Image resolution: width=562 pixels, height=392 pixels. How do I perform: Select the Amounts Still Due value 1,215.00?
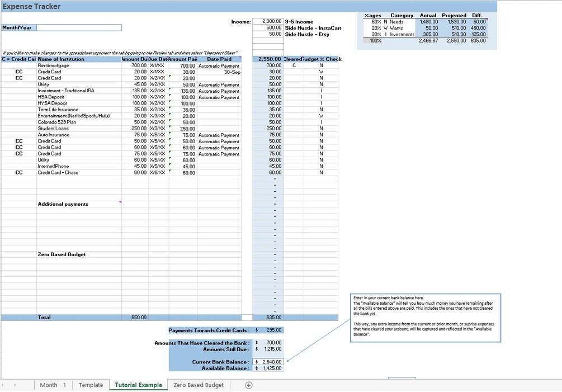[x=268, y=349]
